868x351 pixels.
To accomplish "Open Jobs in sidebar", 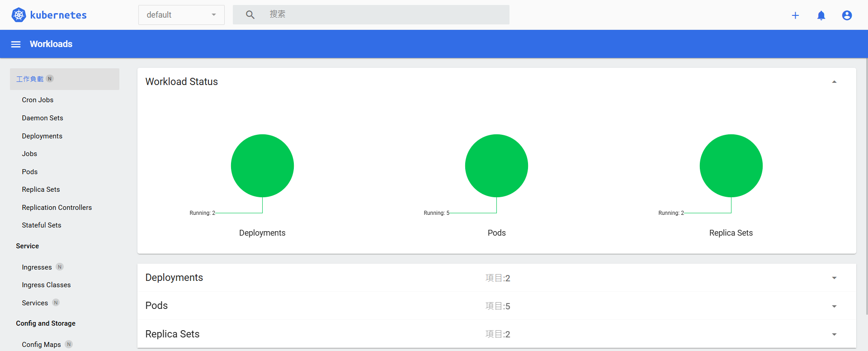I will click(x=29, y=154).
